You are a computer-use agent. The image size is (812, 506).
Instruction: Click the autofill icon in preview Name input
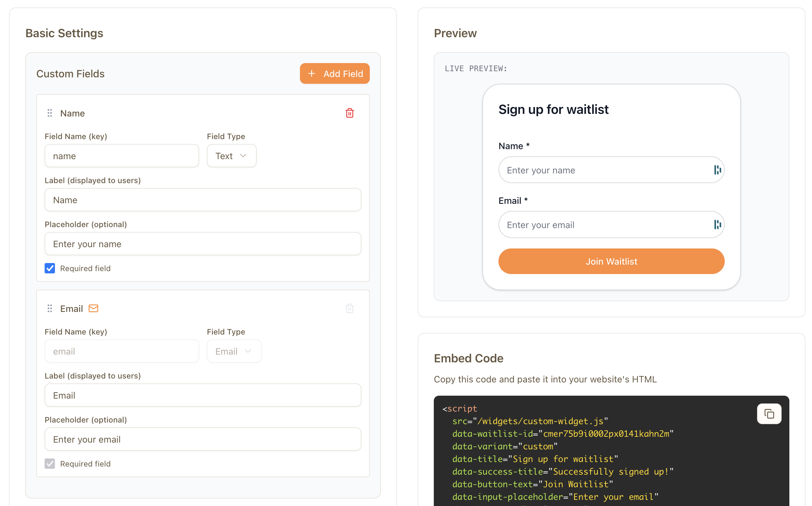pyautogui.click(x=717, y=170)
